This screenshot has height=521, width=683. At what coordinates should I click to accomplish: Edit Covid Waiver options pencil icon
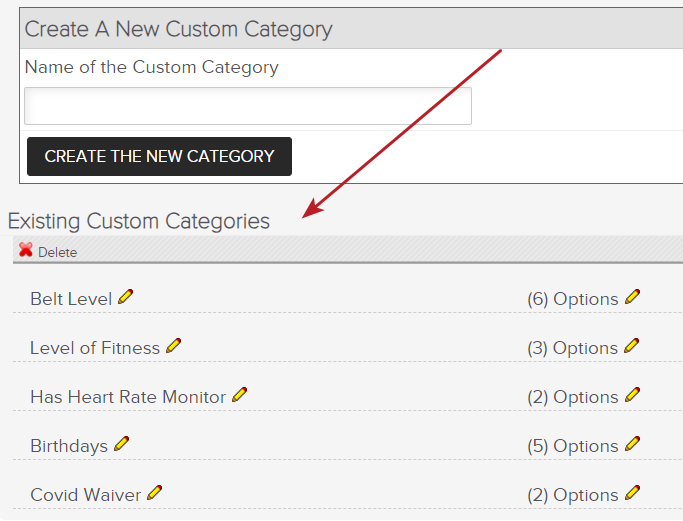click(x=632, y=493)
